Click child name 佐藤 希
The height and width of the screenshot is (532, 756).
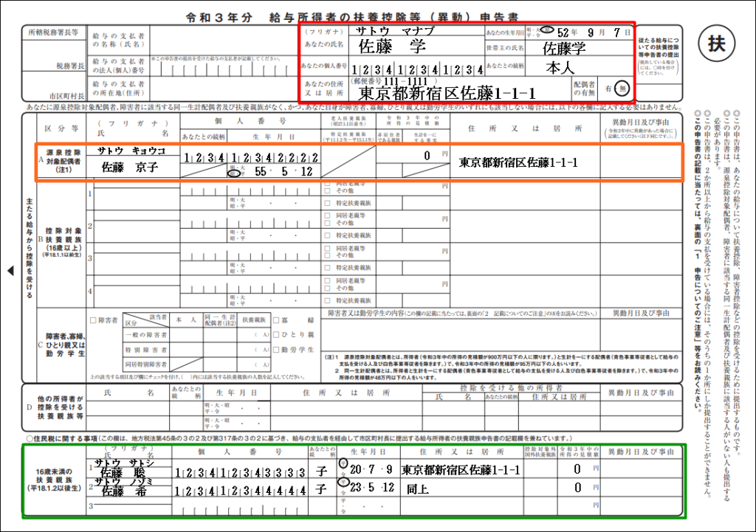pos(123,491)
